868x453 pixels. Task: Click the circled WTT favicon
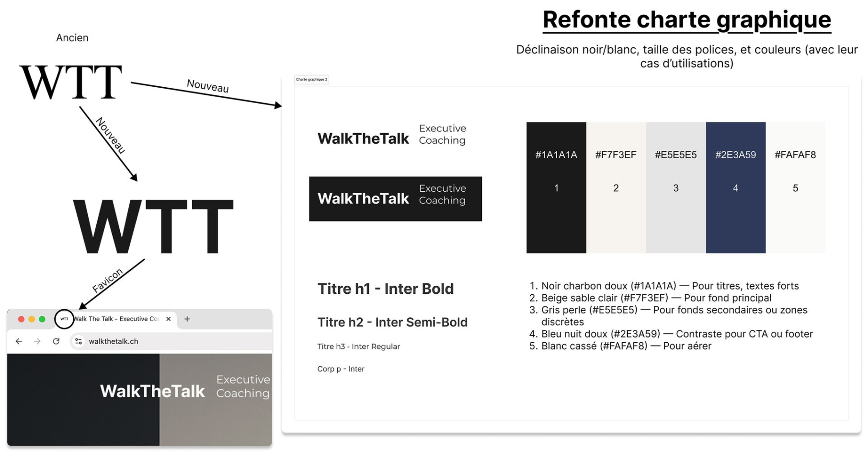[x=64, y=319]
